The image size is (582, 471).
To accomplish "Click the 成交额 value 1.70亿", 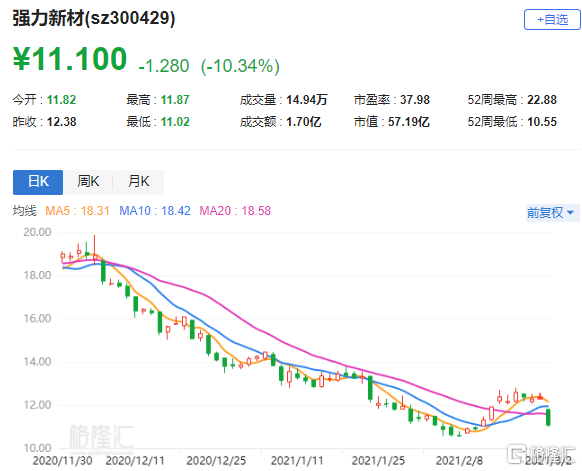I will click(x=303, y=122).
